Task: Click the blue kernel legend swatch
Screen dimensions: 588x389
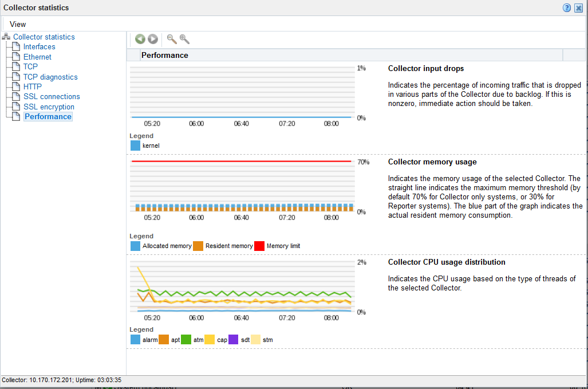Action: [x=135, y=146]
